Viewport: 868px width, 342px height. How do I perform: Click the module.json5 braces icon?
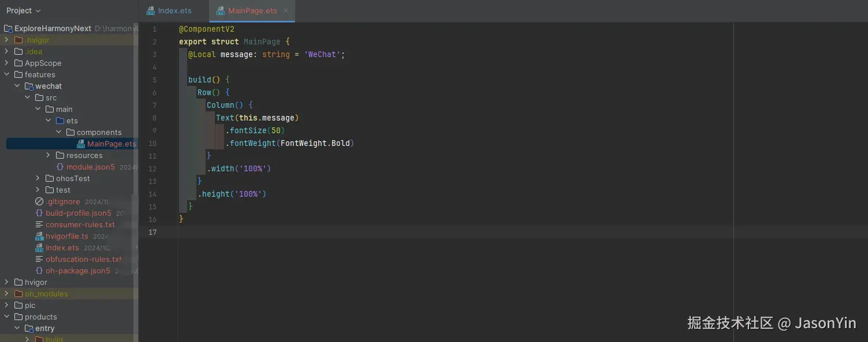point(60,167)
